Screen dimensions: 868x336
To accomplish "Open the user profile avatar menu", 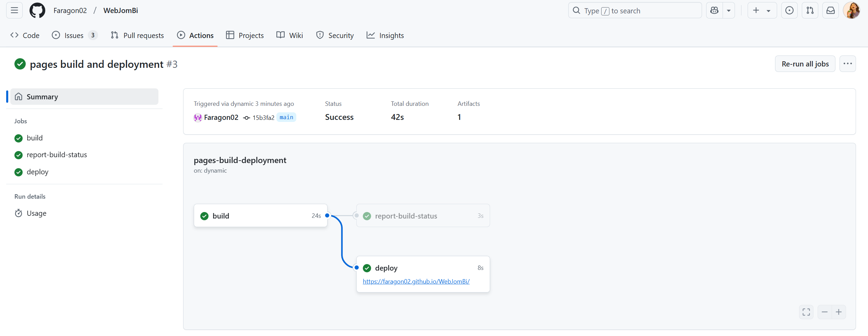I will pos(852,11).
